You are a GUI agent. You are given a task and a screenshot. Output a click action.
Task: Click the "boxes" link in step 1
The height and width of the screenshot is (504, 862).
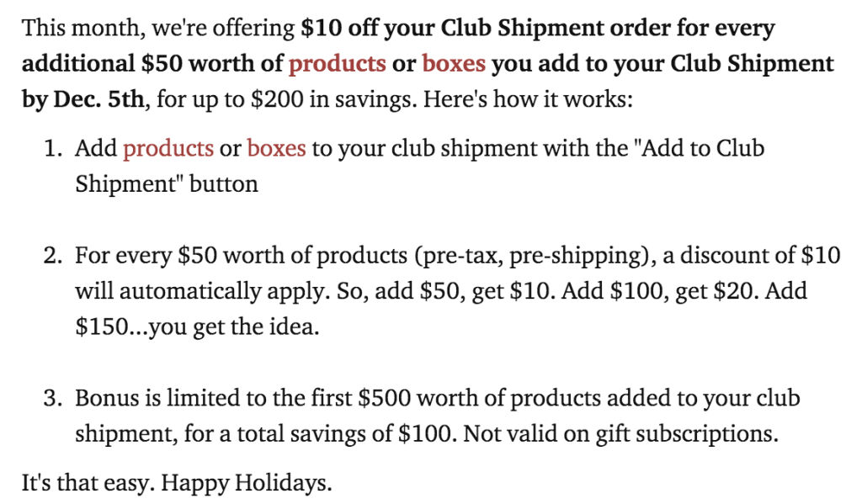(276, 148)
